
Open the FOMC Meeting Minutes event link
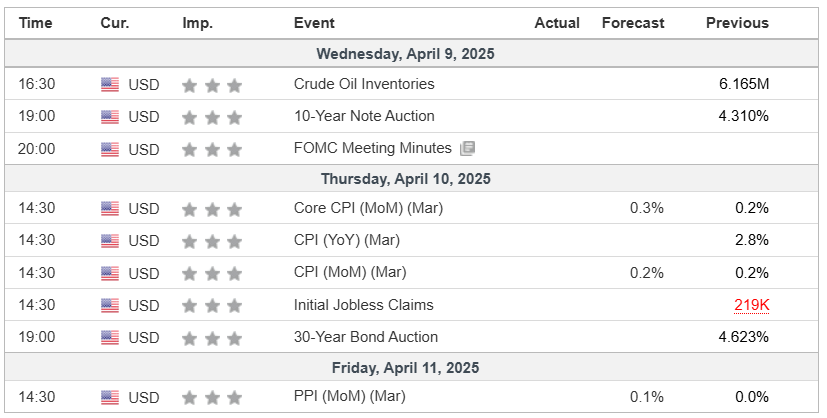click(x=372, y=148)
